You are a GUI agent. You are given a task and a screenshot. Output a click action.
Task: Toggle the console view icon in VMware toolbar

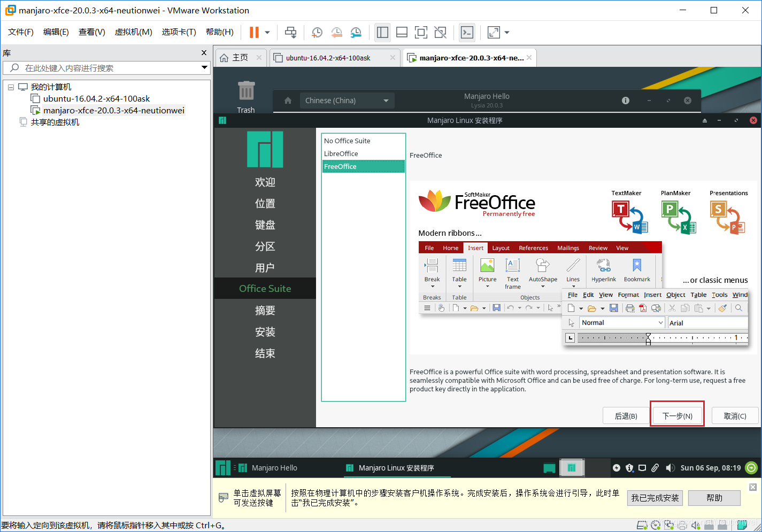[x=467, y=33]
